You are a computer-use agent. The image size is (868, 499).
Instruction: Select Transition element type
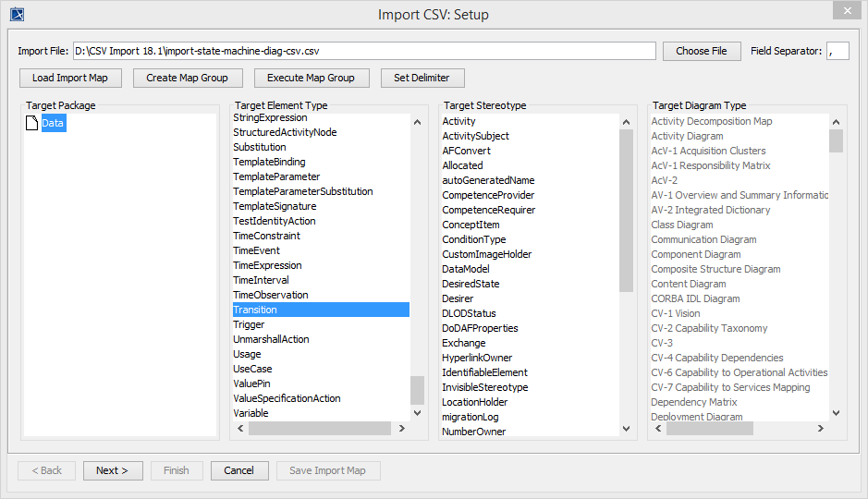point(320,310)
